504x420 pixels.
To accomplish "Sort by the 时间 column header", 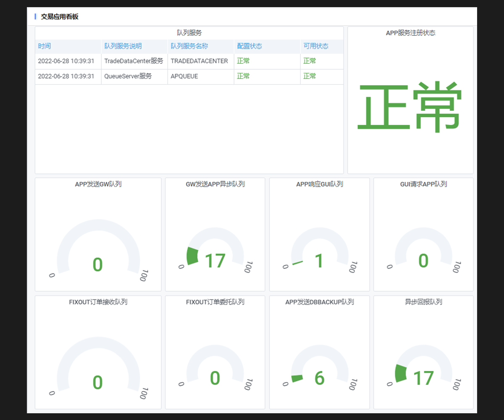I will coord(45,46).
